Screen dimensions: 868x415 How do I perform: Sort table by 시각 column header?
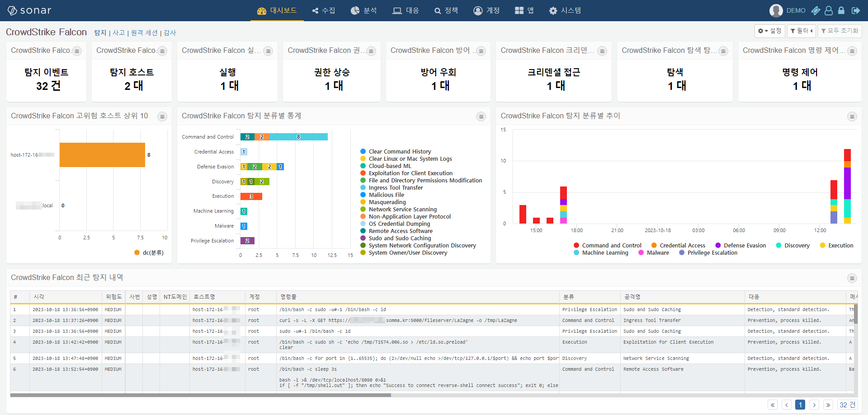click(66, 297)
